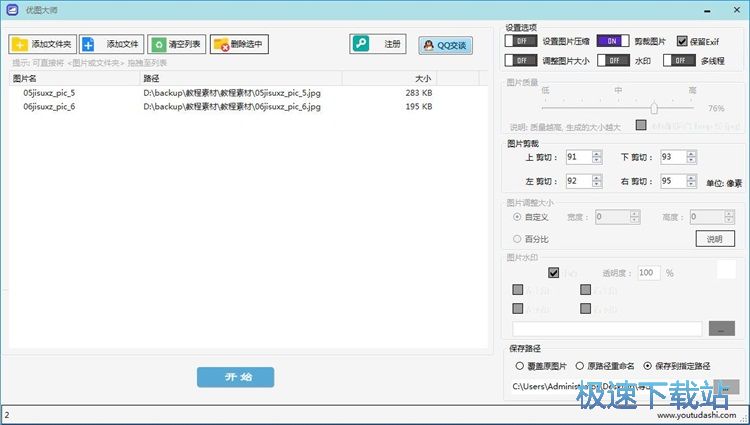The height and width of the screenshot is (425, 750).
Task: Click the 右剪切 value field
Action: tap(673, 181)
